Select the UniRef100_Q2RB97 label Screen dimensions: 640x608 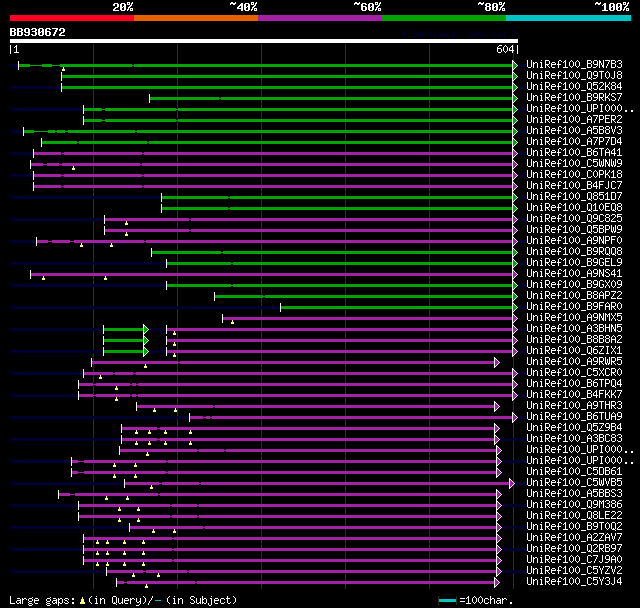(x=574, y=549)
